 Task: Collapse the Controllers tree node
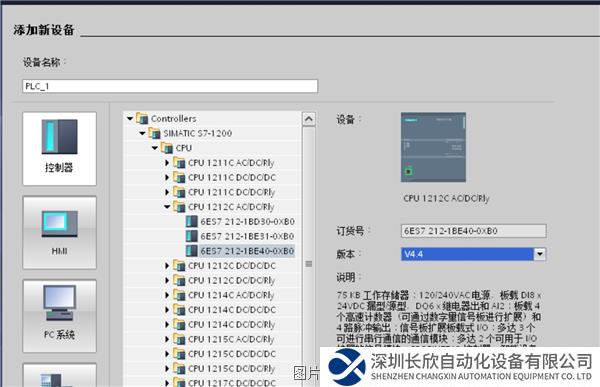coord(130,119)
